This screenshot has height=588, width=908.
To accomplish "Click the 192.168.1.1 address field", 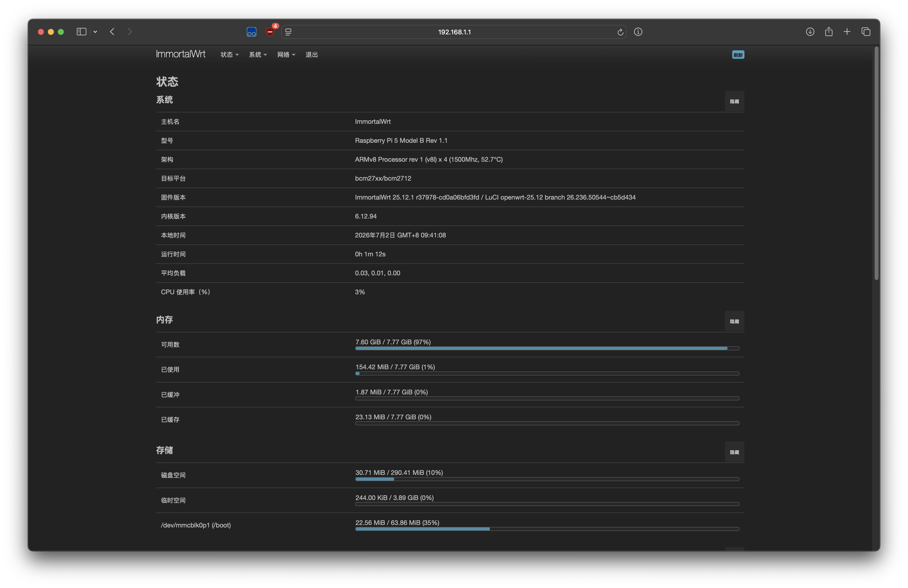I will (x=454, y=32).
